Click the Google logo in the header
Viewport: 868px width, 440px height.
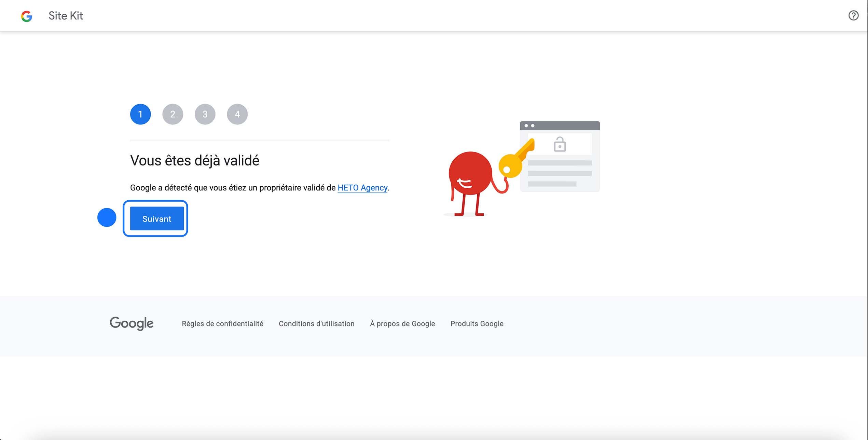[27, 16]
